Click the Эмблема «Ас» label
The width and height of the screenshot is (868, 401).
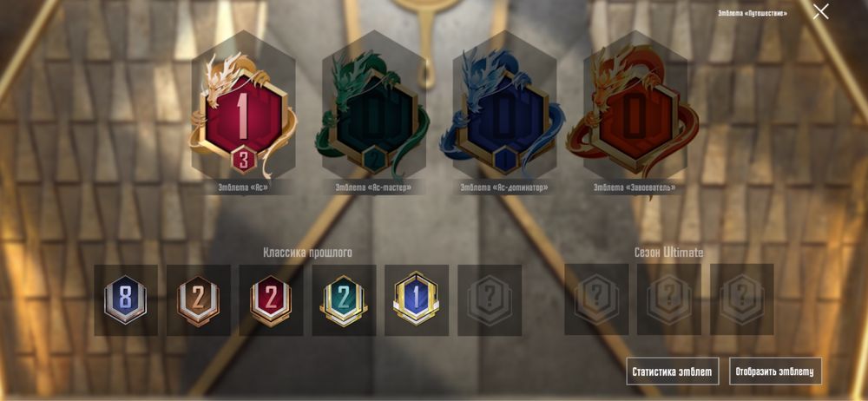pos(243,187)
